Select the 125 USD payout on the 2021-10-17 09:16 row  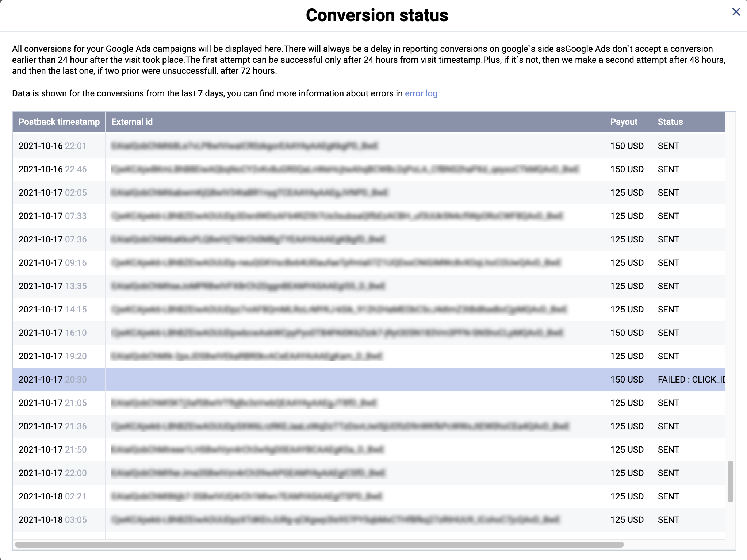627,262
